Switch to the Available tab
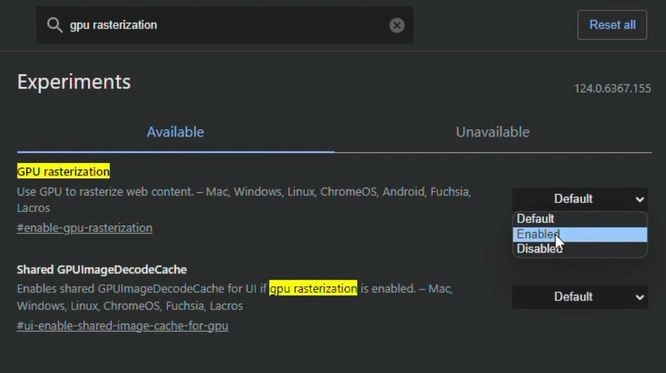Screen dimensions: 666x373 click(x=175, y=132)
